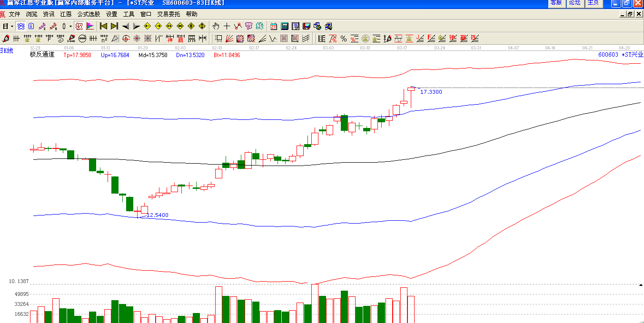Select the candlestick chart type icon
The image size is (644, 323).
click(x=64, y=26)
